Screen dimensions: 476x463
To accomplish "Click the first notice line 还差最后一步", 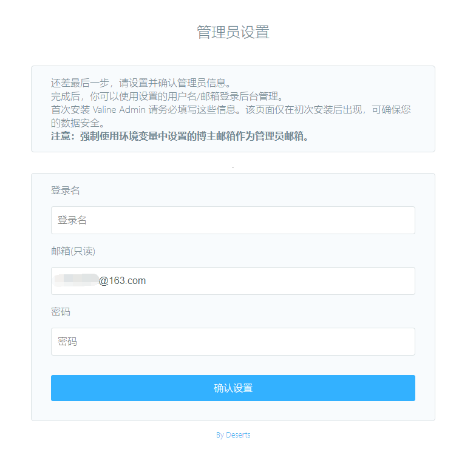I will [141, 83].
